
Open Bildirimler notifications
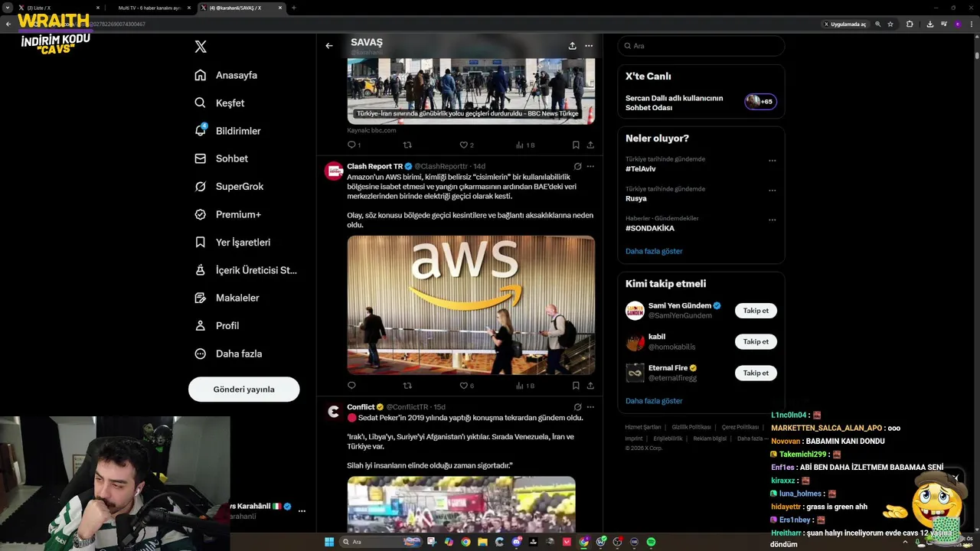coord(227,131)
